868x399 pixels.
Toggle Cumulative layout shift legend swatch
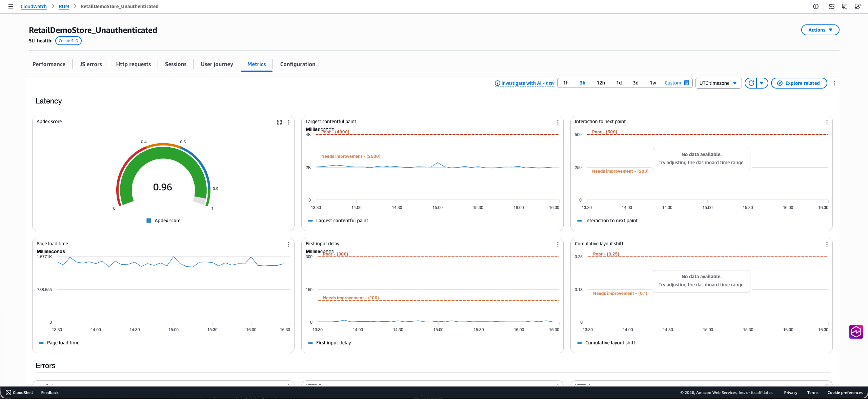tap(579, 343)
